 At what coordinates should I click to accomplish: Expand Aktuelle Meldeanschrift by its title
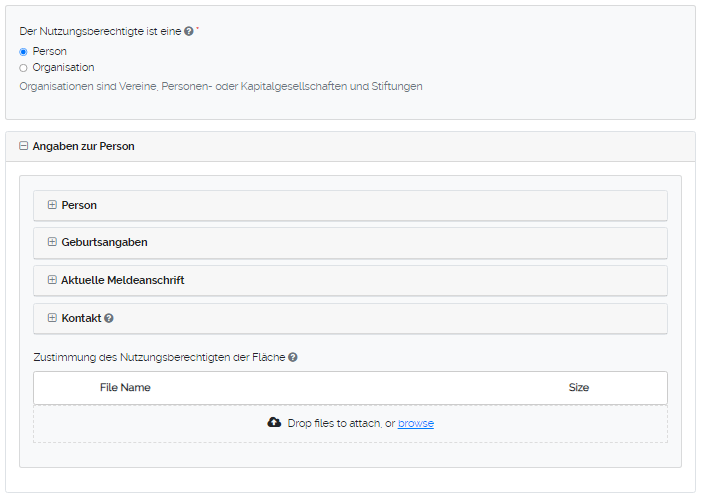point(122,280)
